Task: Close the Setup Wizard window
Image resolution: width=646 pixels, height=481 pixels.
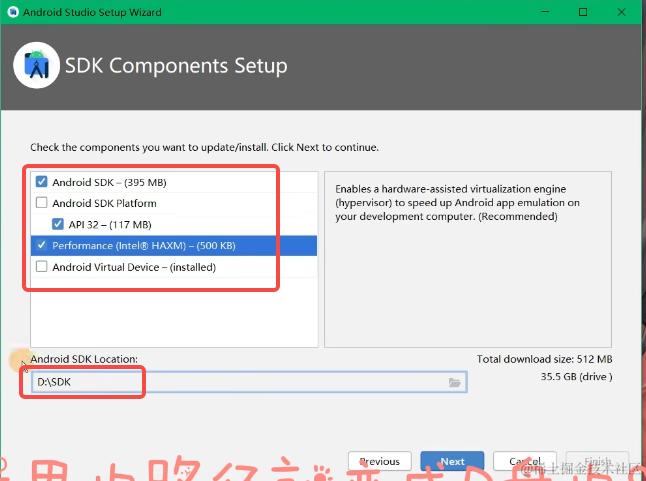Action: coord(622,12)
